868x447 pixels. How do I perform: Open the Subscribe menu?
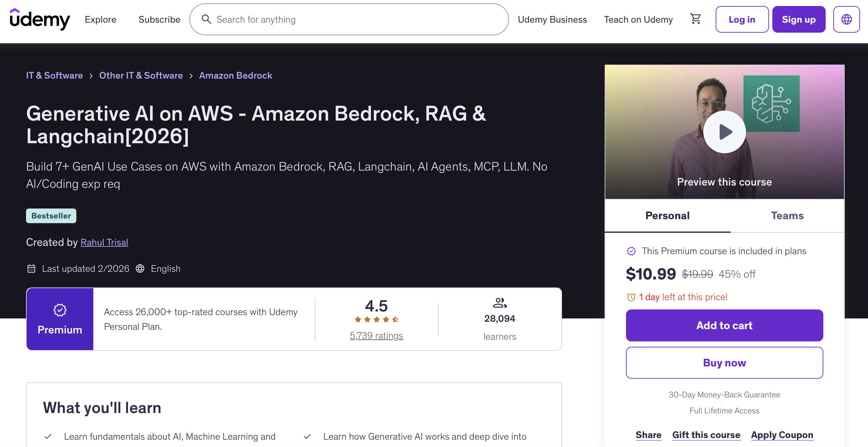(x=159, y=19)
